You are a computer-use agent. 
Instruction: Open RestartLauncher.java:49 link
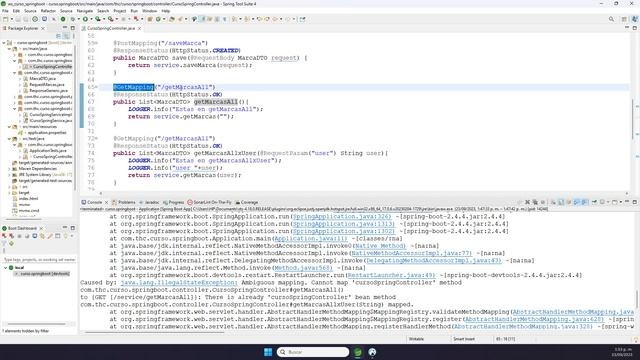[391, 275]
